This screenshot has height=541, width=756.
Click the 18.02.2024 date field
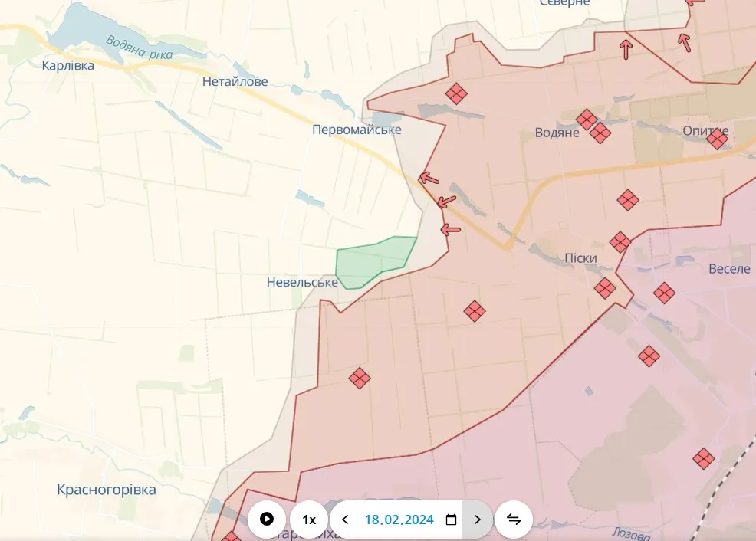point(399,520)
